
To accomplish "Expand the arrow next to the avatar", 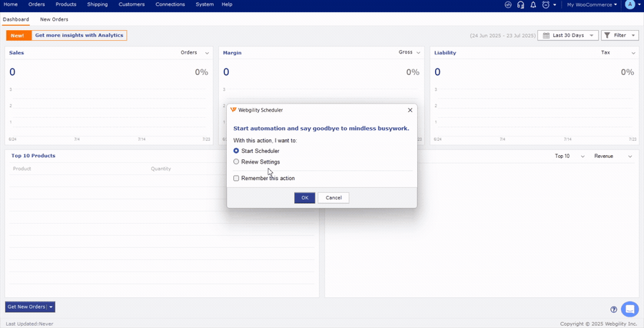I will tap(639, 4).
